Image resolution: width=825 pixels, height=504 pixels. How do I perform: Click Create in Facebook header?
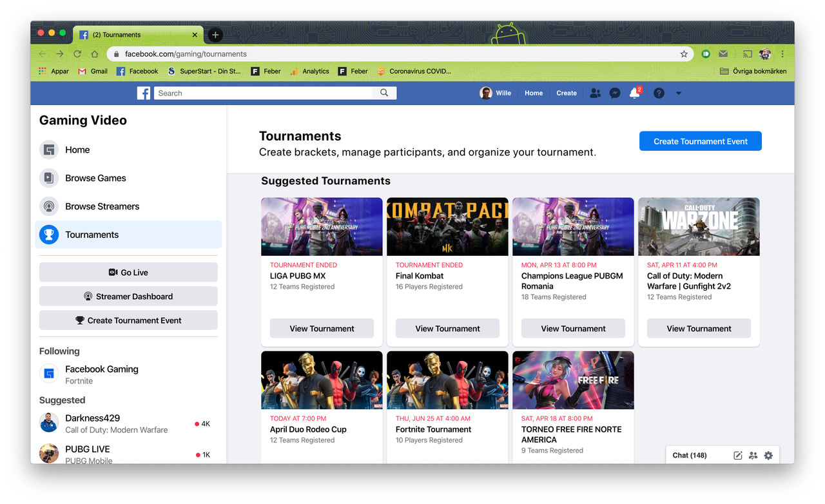click(x=567, y=93)
